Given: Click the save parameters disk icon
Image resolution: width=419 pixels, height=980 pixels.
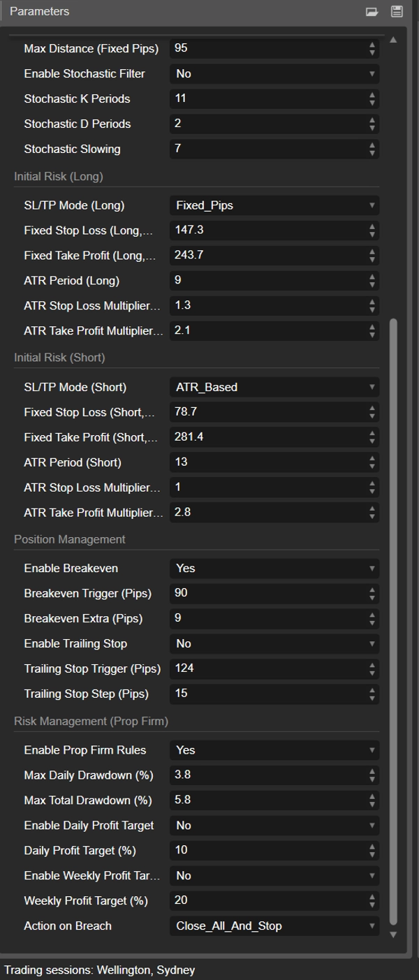Looking at the screenshot, I should point(397,12).
